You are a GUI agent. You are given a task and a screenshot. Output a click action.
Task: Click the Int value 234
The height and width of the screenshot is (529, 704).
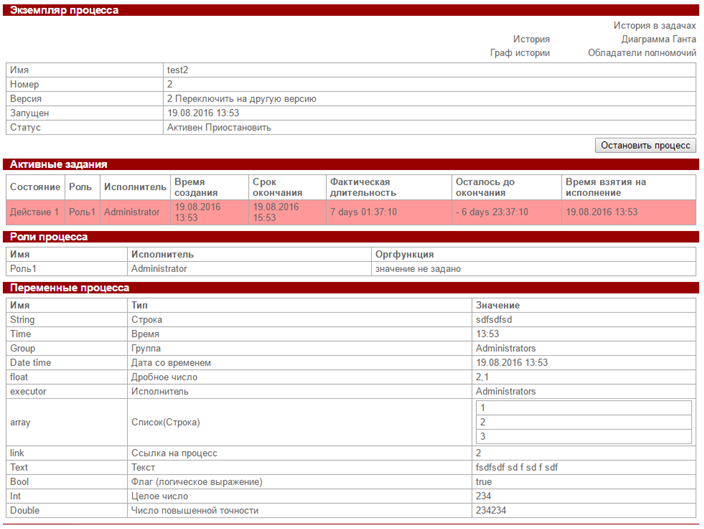[x=484, y=496]
